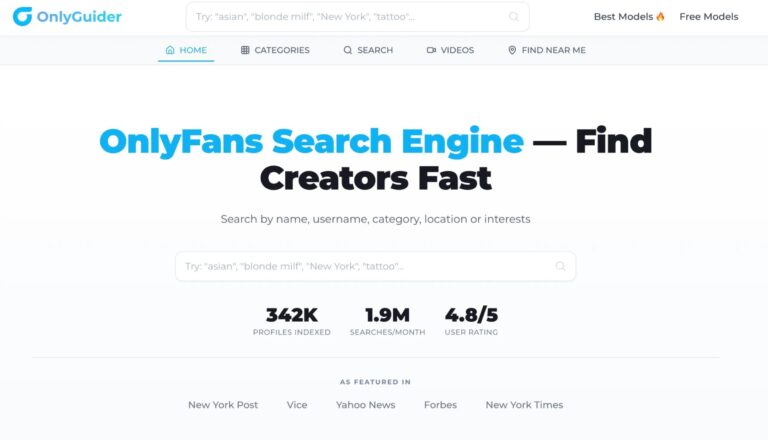This screenshot has height=440, width=768.
Task: Click the Videos camera icon
Action: (x=431, y=50)
